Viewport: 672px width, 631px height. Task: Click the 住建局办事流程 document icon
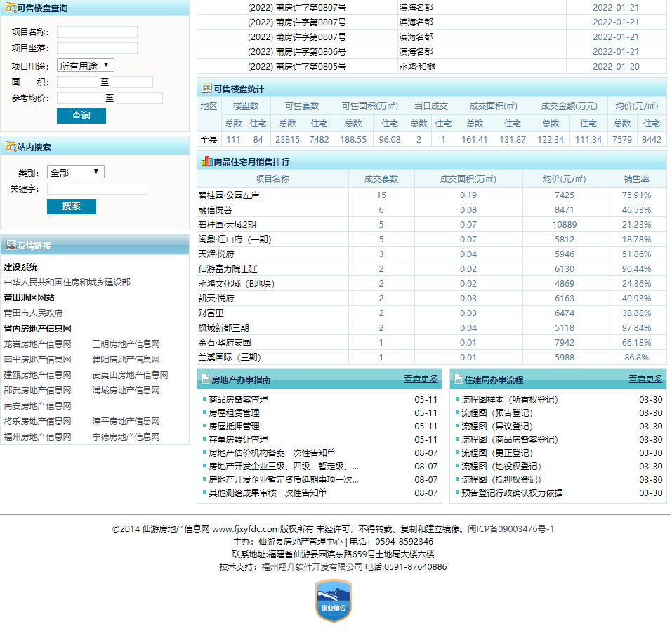[458, 379]
